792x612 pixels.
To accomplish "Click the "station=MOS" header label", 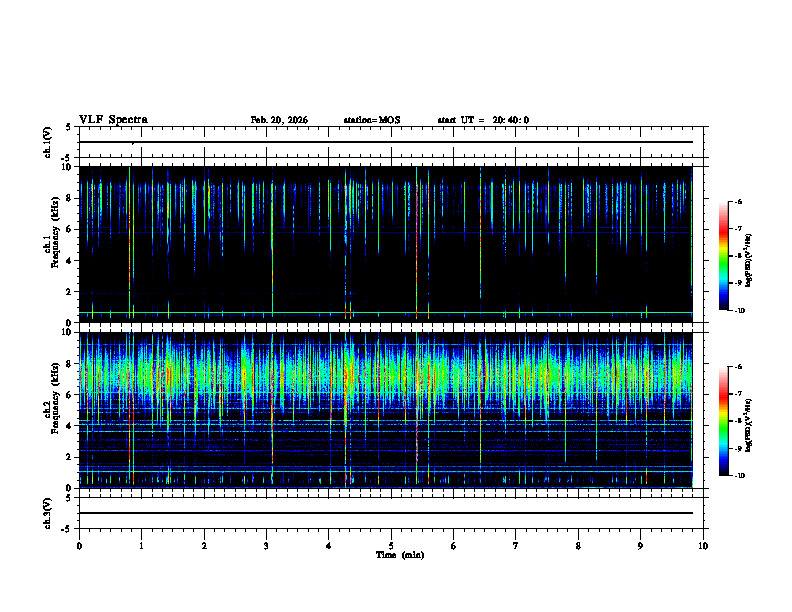I will (x=372, y=120).
